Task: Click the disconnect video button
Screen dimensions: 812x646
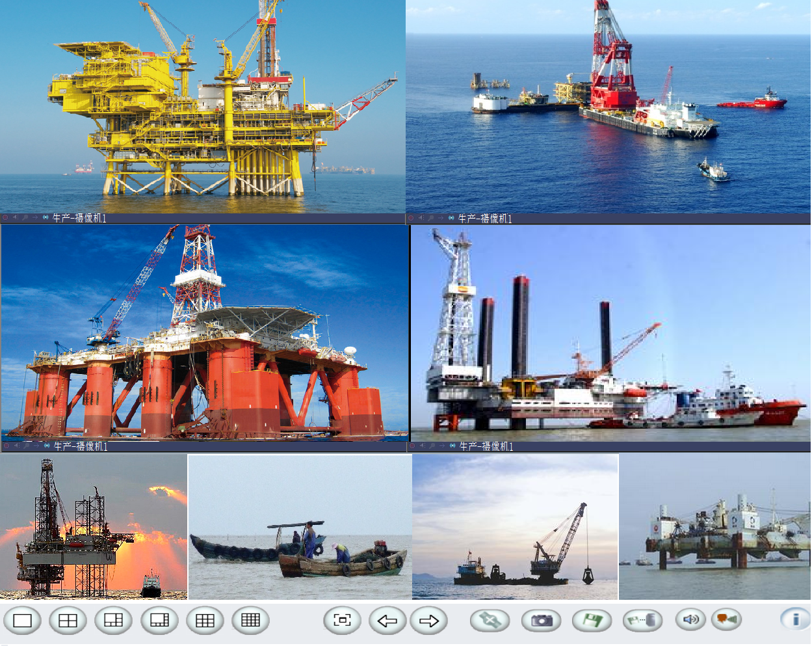Action: click(490, 621)
